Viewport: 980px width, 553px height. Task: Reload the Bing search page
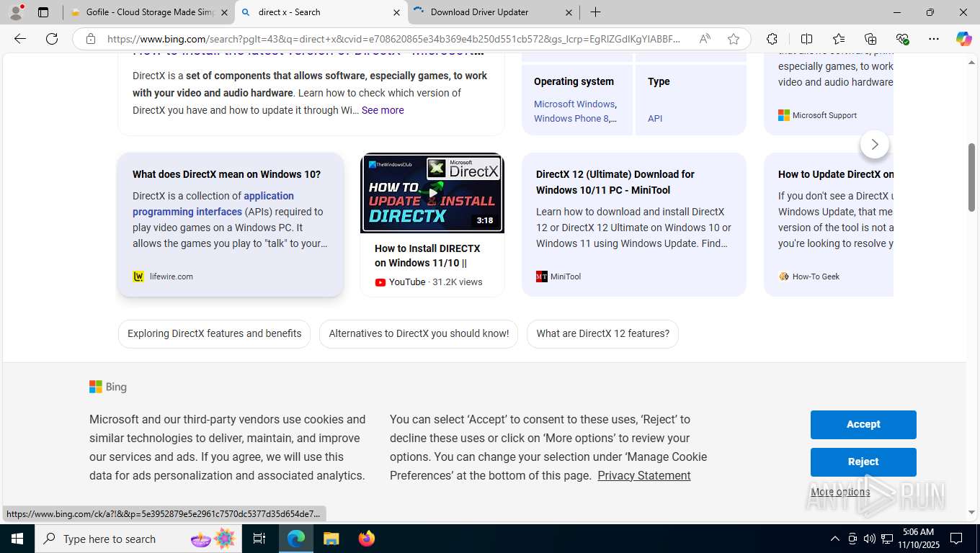[x=52, y=39]
